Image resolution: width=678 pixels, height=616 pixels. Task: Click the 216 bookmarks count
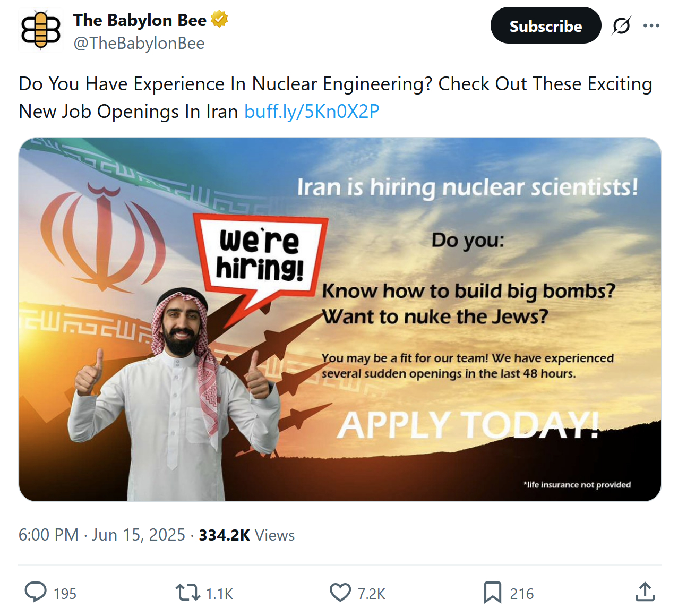(x=522, y=594)
